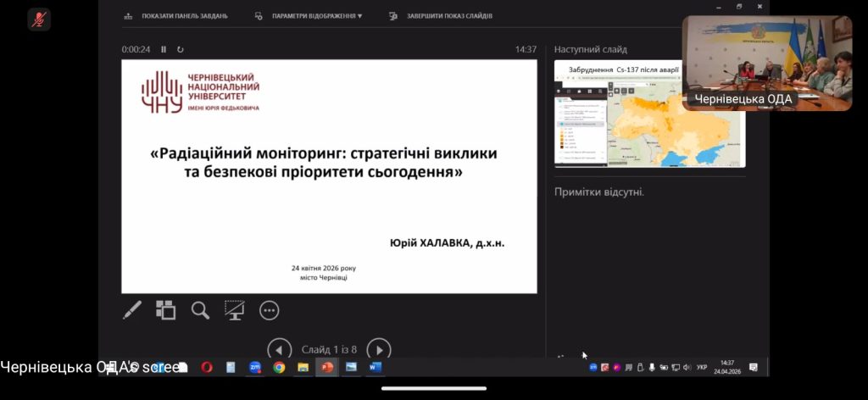868x400 pixels.
Task: Activate the zoom into slide magnifier
Action: click(200, 310)
